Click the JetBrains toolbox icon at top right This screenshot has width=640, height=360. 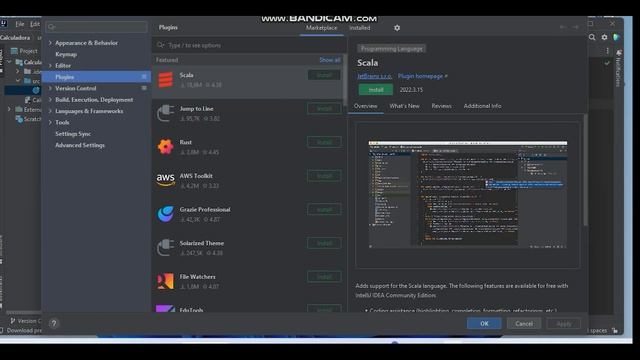point(616,37)
